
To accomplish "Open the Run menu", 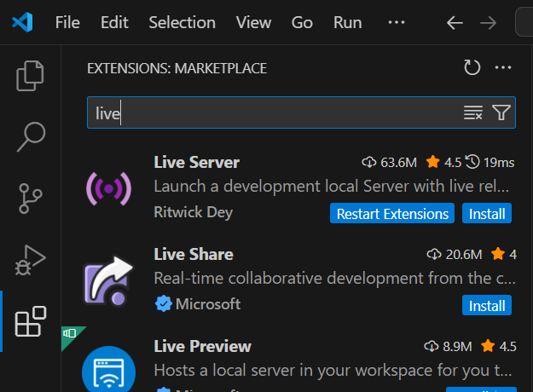I will pyautogui.click(x=347, y=23).
